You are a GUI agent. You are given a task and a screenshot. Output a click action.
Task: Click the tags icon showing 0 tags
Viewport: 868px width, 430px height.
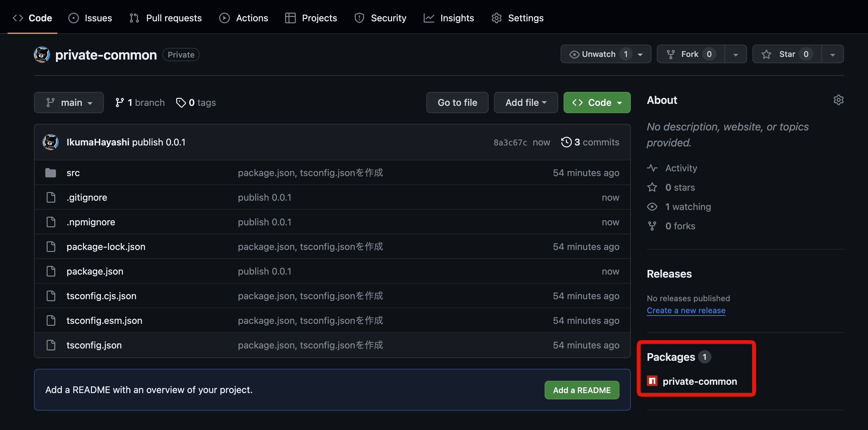(181, 103)
